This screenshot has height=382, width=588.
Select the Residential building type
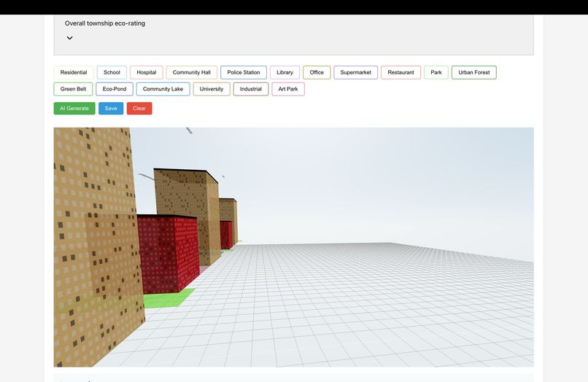[x=74, y=72]
